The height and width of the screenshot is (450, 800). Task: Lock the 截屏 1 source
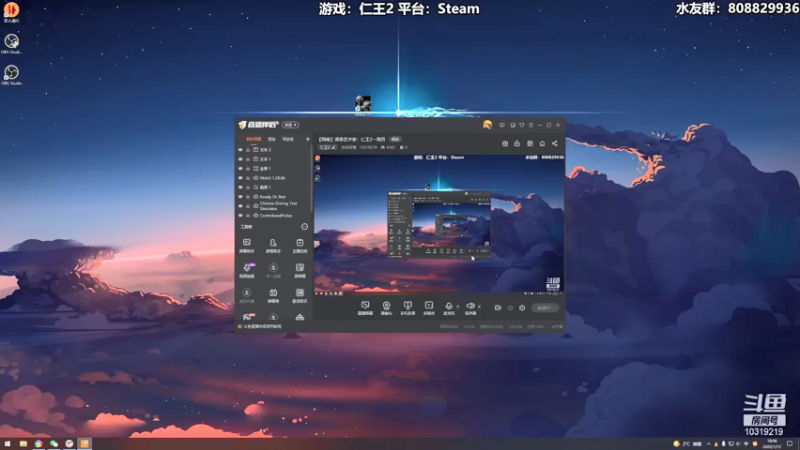coord(248,187)
